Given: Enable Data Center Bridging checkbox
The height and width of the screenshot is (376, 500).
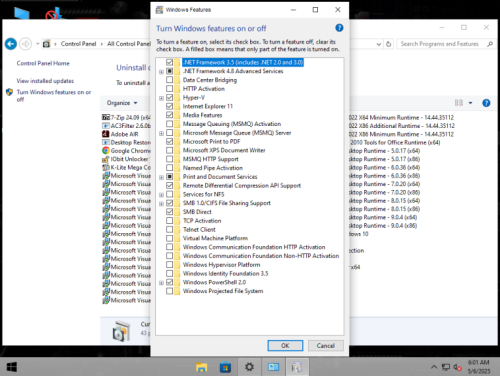Looking at the screenshot, I should click(x=170, y=80).
